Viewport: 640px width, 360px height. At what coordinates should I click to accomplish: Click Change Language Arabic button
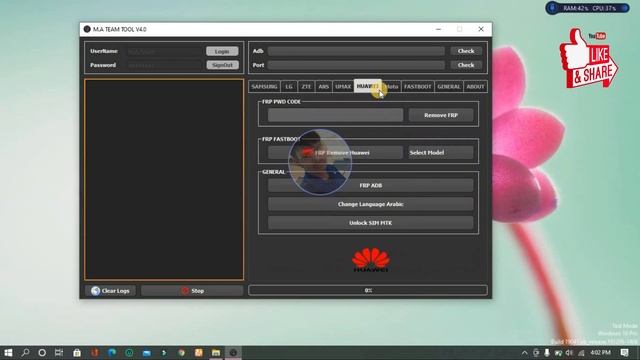pos(371,204)
